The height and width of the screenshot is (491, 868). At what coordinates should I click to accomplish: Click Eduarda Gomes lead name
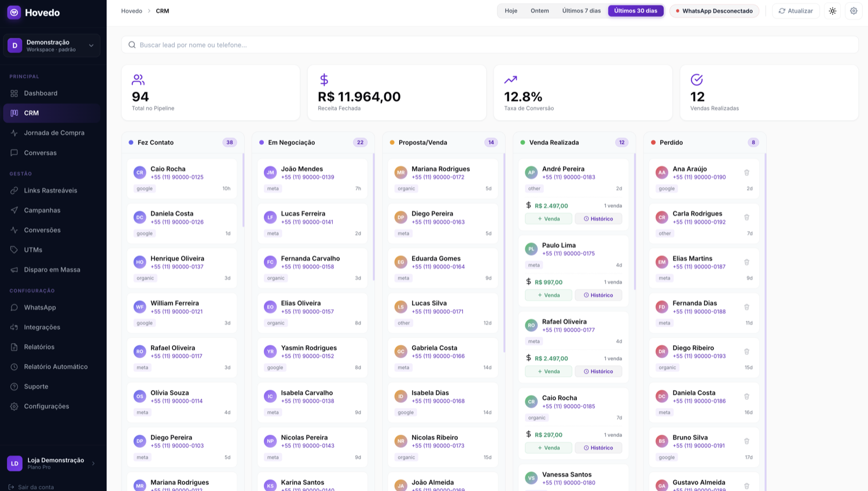point(436,259)
